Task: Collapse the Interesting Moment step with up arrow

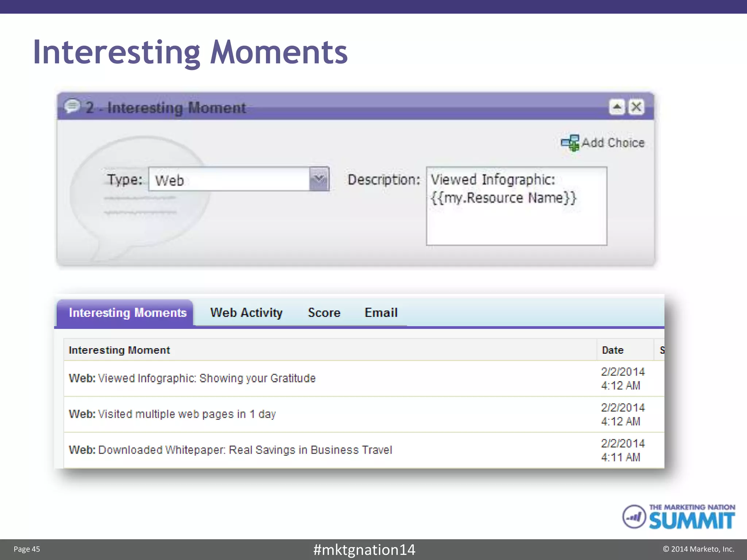Action: click(x=617, y=107)
